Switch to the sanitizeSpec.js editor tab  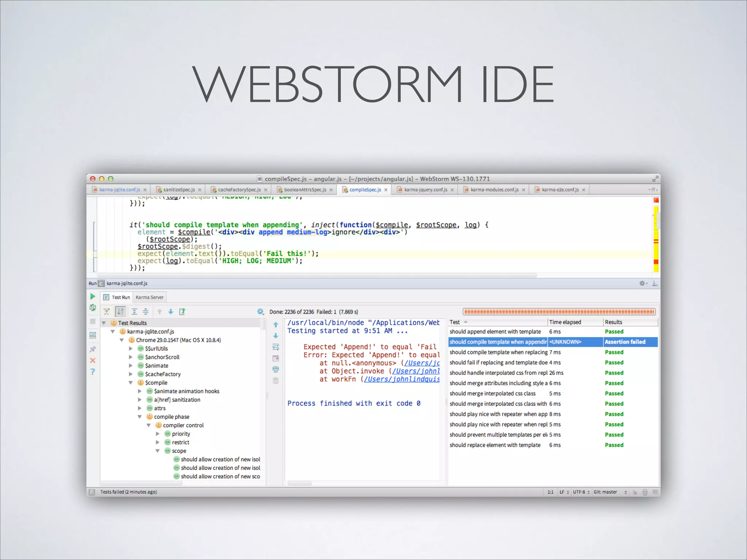(x=179, y=190)
